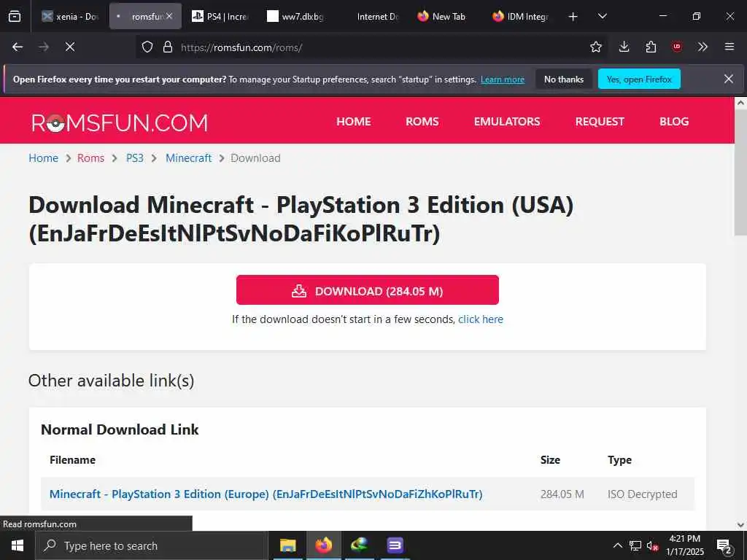Viewport: 747px width, 560px height.
Task: Go back to the previous page
Action: 18,47
